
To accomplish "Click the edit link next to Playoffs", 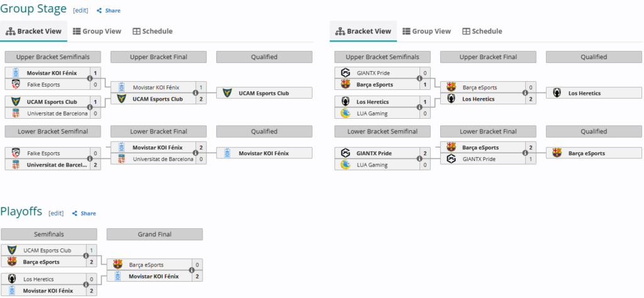I will 57,213.
